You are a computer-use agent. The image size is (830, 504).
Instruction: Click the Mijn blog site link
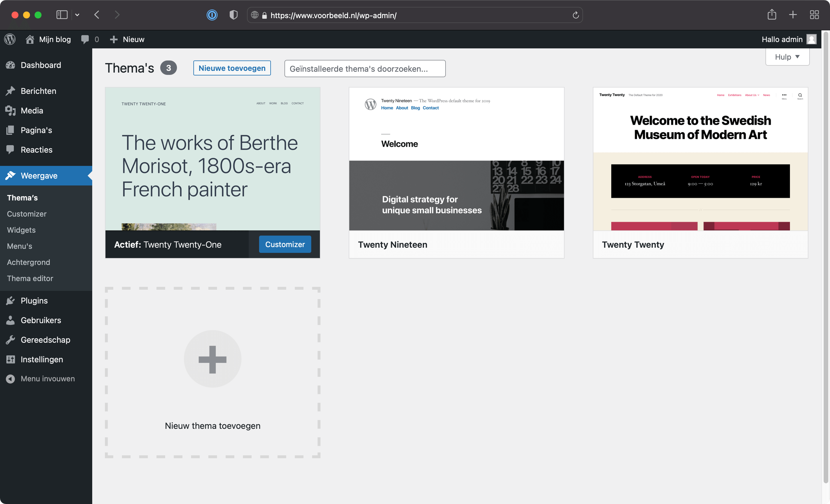[54, 39]
